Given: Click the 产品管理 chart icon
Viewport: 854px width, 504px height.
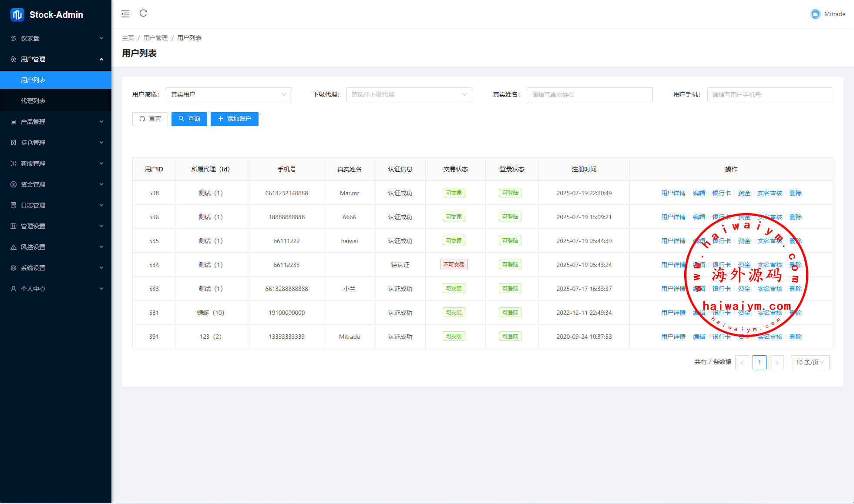Looking at the screenshot, I should (x=13, y=122).
